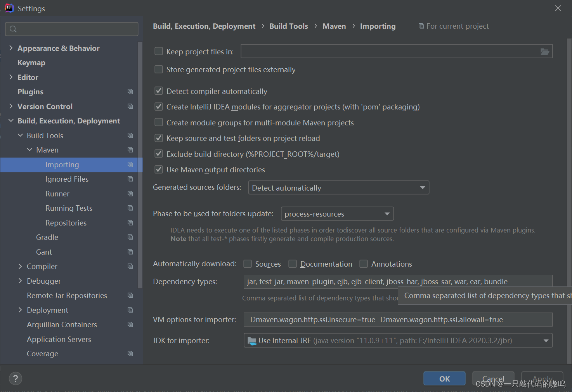Enable automatic download of Annotations
The image size is (572, 392).
pyautogui.click(x=364, y=264)
